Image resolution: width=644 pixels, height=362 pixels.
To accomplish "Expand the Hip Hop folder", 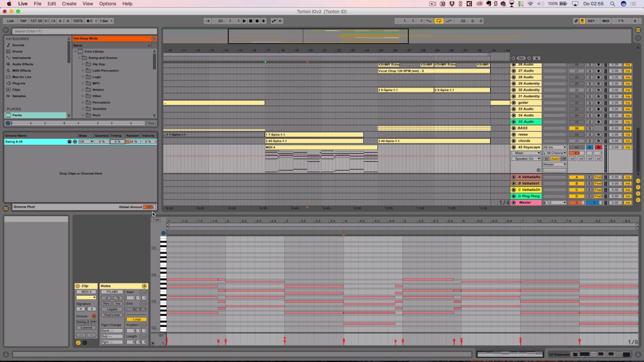I will click(84, 64).
